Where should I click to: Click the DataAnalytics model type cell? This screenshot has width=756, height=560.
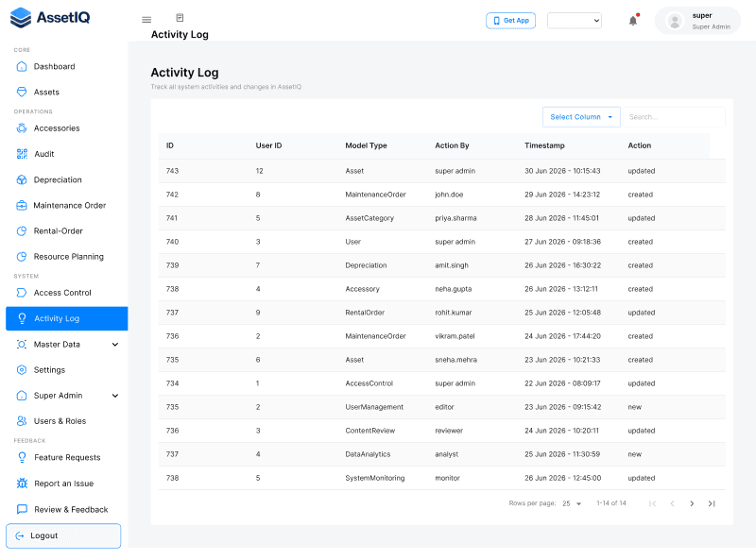pyautogui.click(x=368, y=454)
